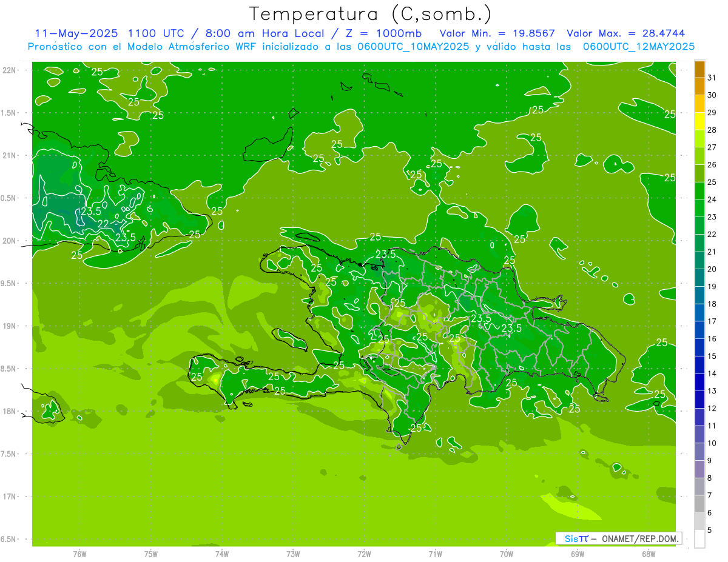Click the 22N latitude axis label
Screen dimensions: 728x562
point(9,70)
